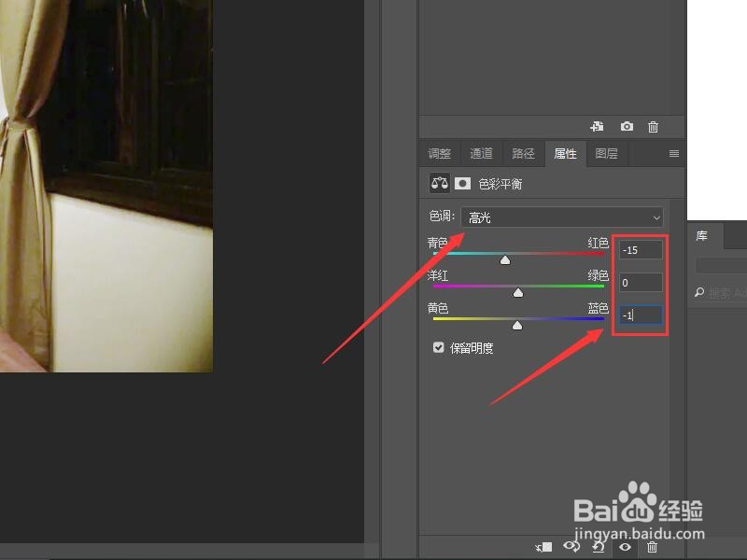The height and width of the screenshot is (560, 747).
Task: Click the camera snapshot icon above the tabs
Action: point(627,126)
